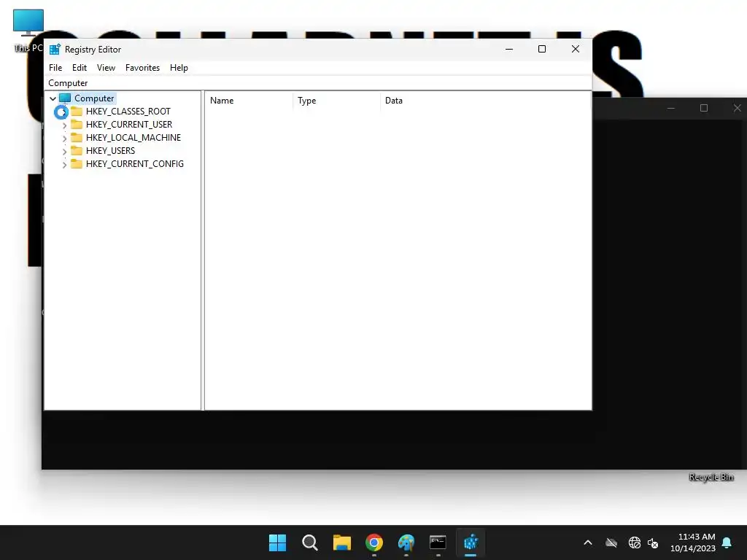Viewport: 747px width, 560px height.
Task: Close the Registry Editor window
Action: pyautogui.click(x=576, y=49)
